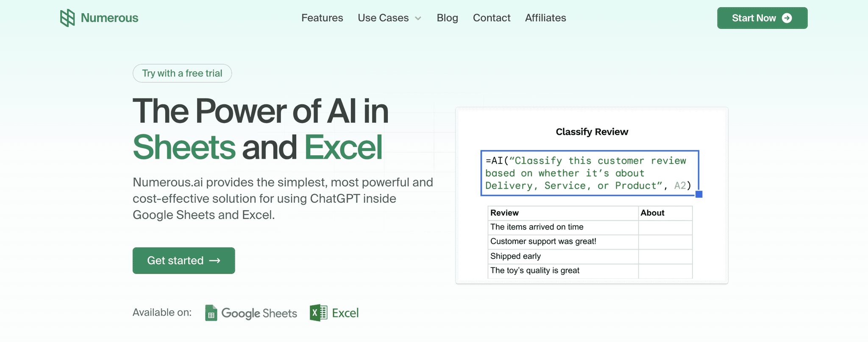Click the Numerous brand name text

click(109, 18)
